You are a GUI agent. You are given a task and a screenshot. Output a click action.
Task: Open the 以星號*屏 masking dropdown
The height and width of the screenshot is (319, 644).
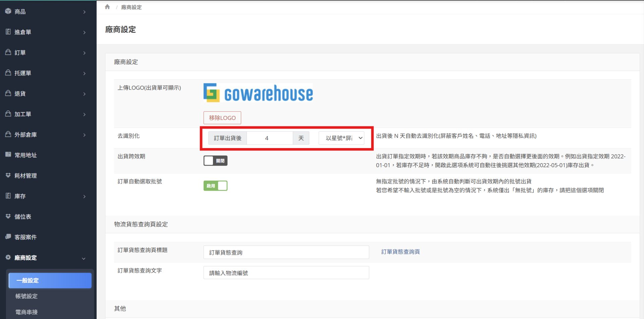341,138
